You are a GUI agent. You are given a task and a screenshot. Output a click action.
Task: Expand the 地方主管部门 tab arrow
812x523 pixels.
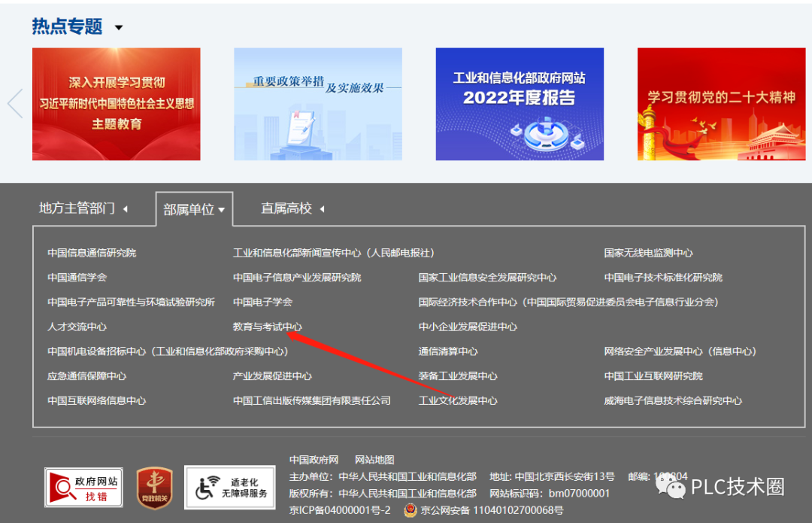pos(126,209)
